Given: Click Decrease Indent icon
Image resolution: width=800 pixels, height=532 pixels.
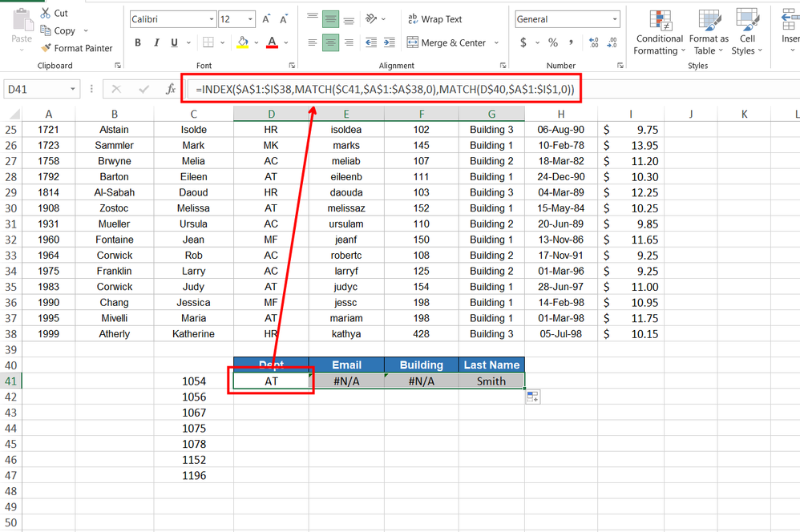Looking at the screenshot, I should click(x=371, y=42).
